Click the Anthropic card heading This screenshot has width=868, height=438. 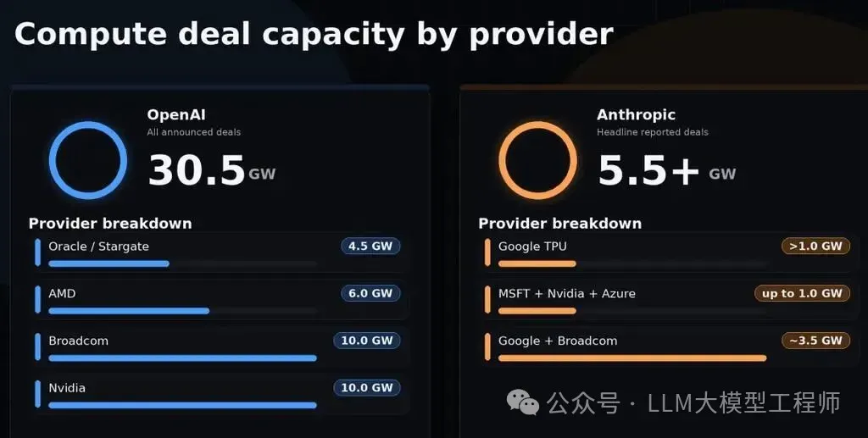coord(636,114)
